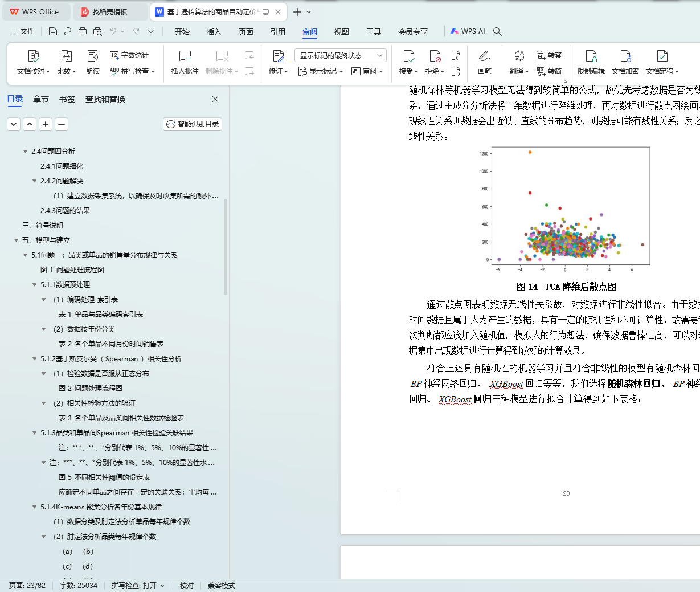
Task: Open the 会员专享 tab
Action: [x=413, y=31]
